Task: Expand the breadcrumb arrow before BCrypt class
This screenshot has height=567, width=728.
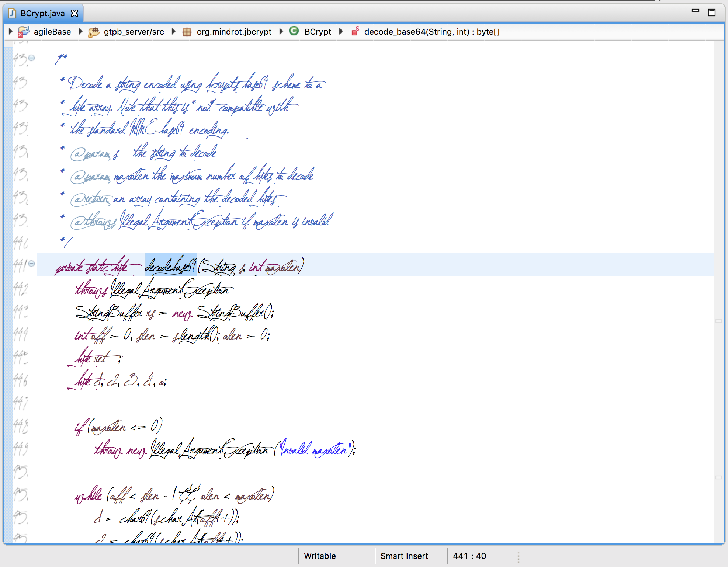Action: (281, 32)
